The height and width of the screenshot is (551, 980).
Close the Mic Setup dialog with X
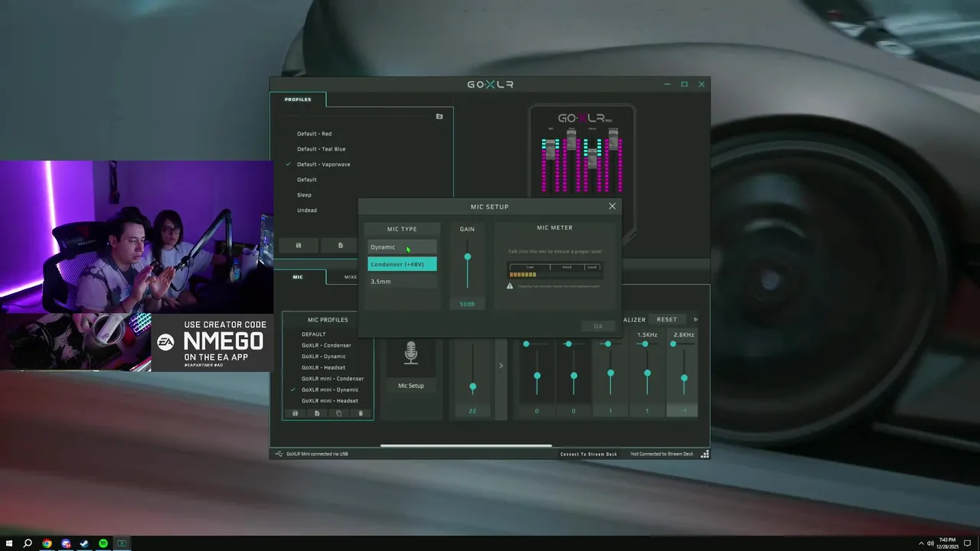pyautogui.click(x=612, y=206)
